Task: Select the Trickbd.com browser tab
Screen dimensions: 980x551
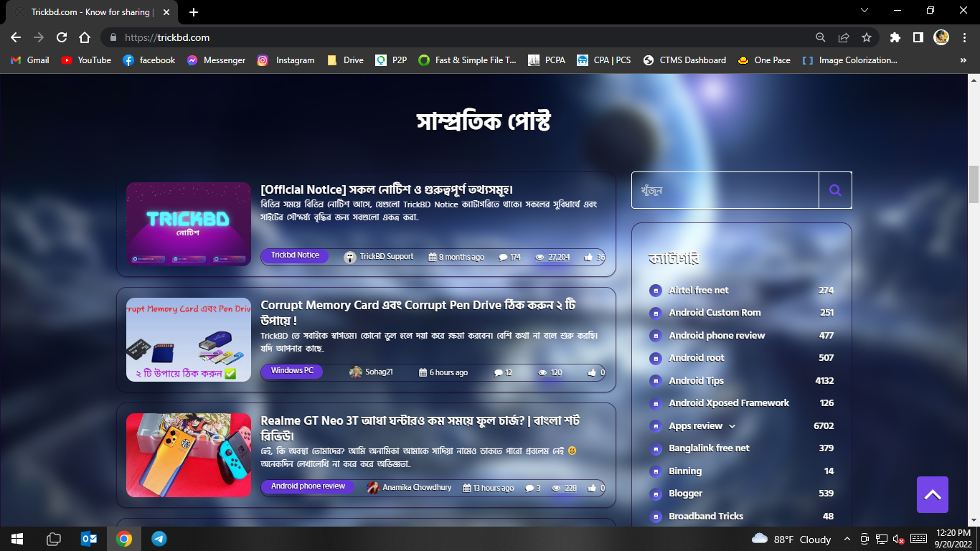Action: 91,12
